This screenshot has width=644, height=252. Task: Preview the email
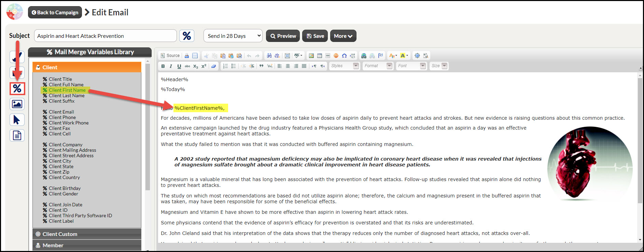click(283, 36)
